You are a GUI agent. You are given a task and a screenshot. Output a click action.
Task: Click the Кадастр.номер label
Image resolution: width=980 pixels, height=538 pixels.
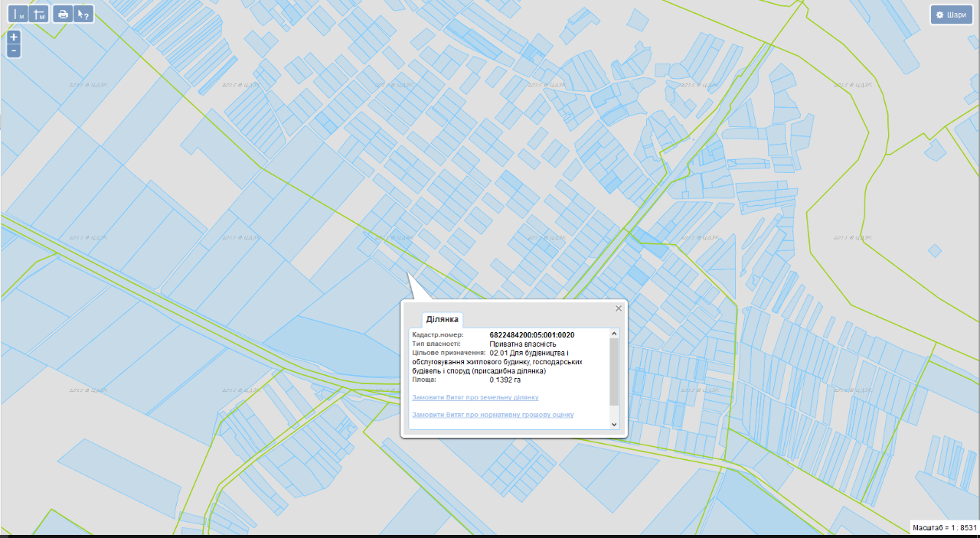coord(438,335)
